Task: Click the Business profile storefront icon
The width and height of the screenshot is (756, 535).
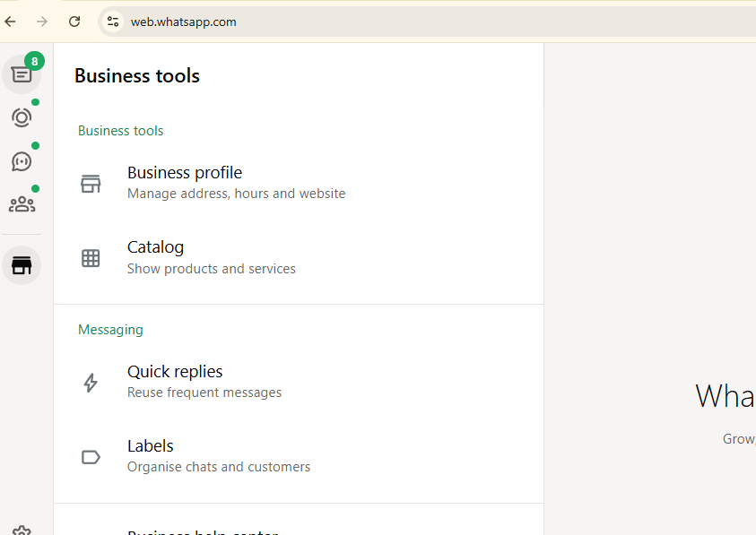Action: click(x=91, y=184)
